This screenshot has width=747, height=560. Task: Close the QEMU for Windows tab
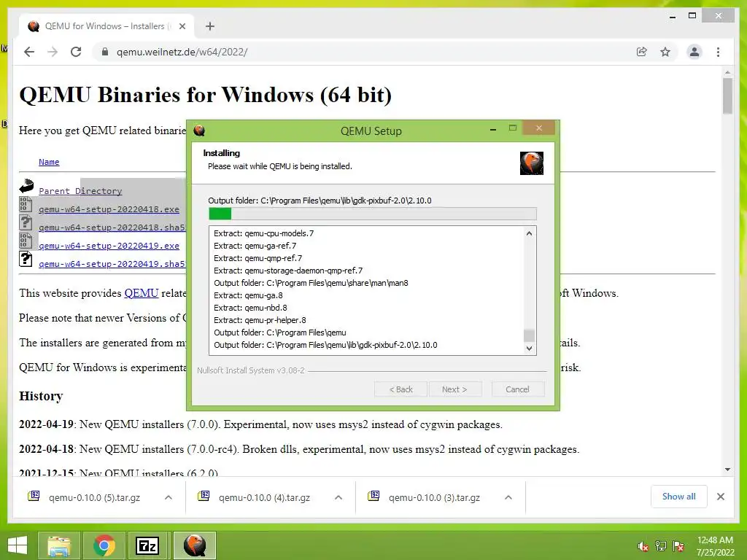point(182,26)
